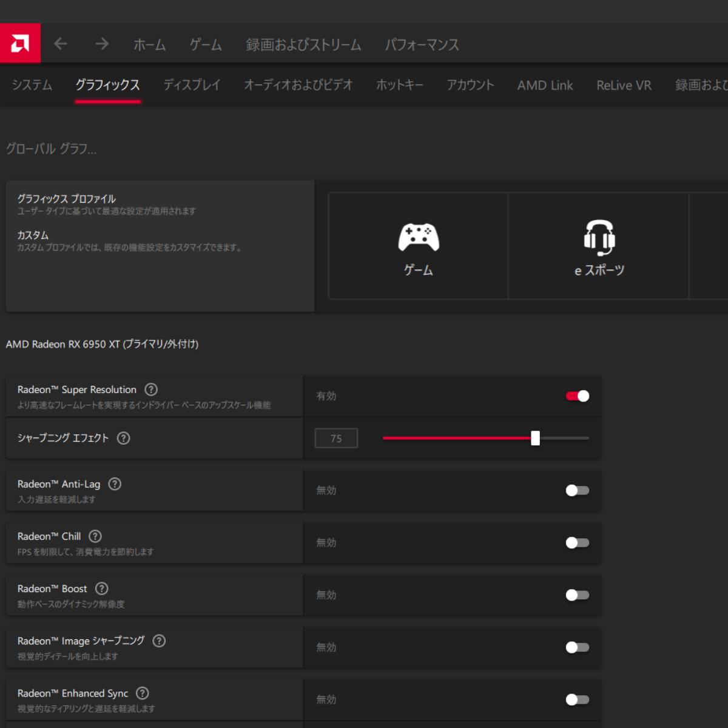728x728 pixels.
Task: Click the グローバル グラフ... heading
Action: (51, 149)
